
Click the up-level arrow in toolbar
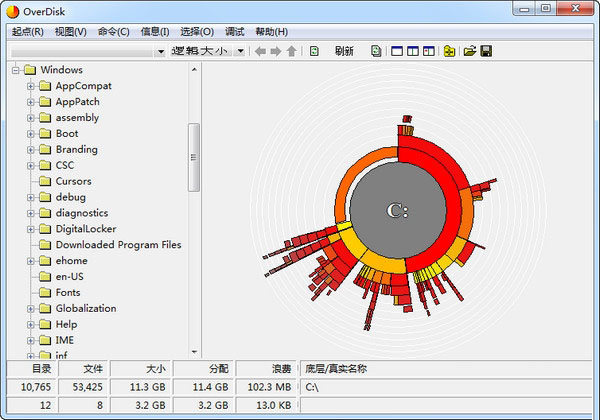click(291, 51)
